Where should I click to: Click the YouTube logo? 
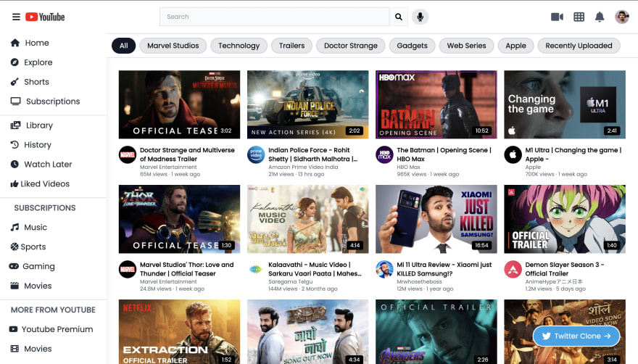pyautogui.click(x=45, y=17)
